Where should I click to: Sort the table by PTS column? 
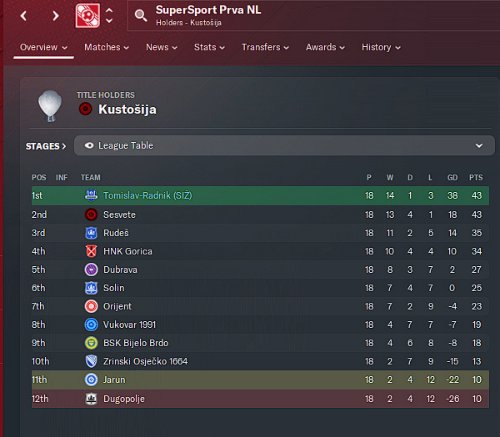476,177
